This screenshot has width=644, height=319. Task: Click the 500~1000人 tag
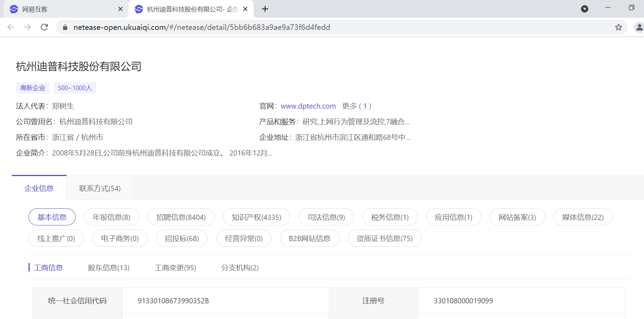[x=75, y=88]
